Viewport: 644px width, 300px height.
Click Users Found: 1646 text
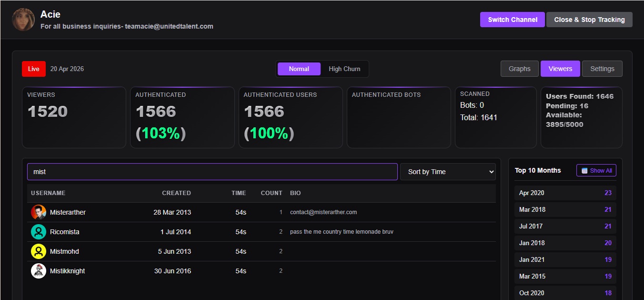coord(580,96)
